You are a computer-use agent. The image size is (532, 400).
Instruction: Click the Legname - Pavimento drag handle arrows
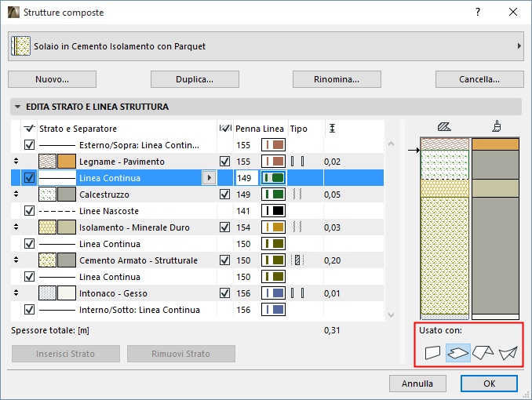(16, 161)
